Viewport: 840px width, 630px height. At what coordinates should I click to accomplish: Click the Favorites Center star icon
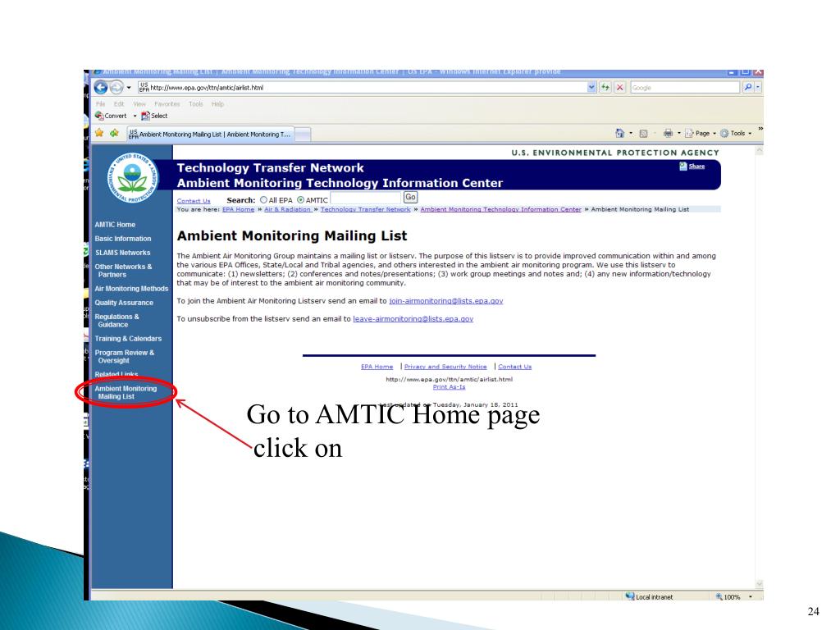(99, 133)
